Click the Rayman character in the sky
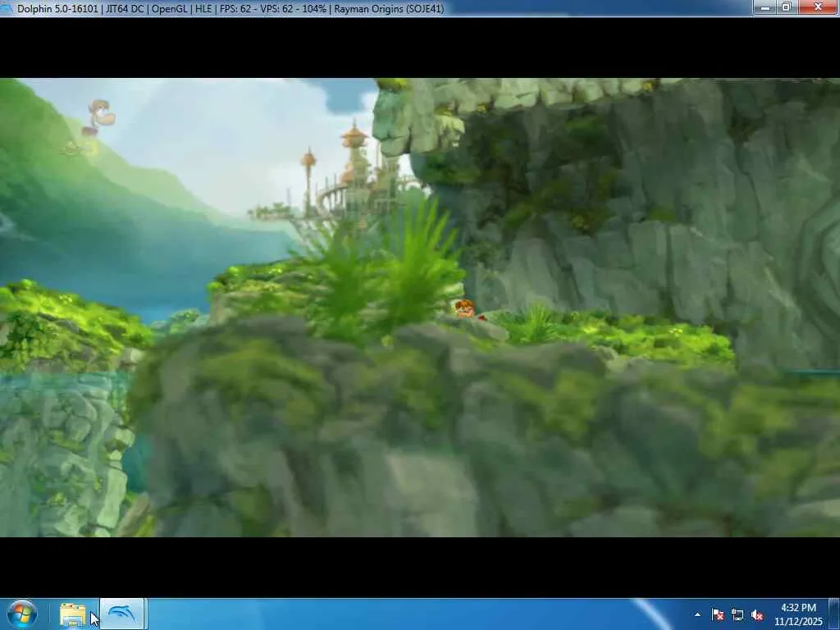 pyautogui.click(x=98, y=118)
